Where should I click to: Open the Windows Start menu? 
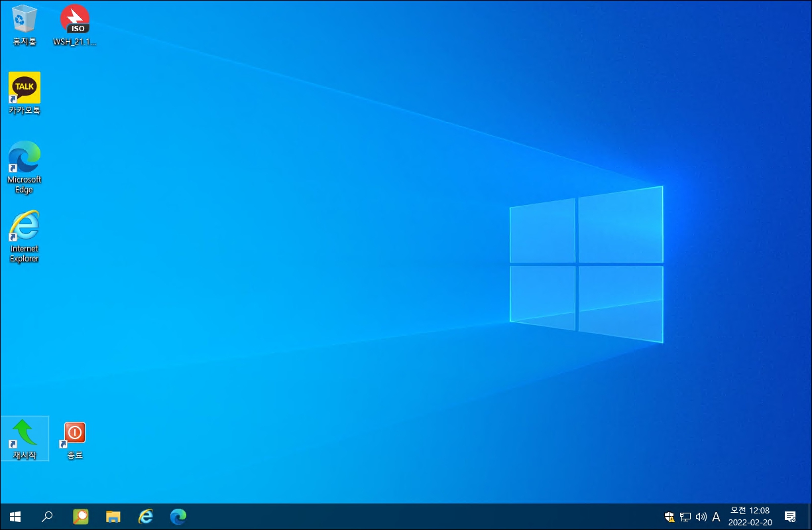[15, 516]
